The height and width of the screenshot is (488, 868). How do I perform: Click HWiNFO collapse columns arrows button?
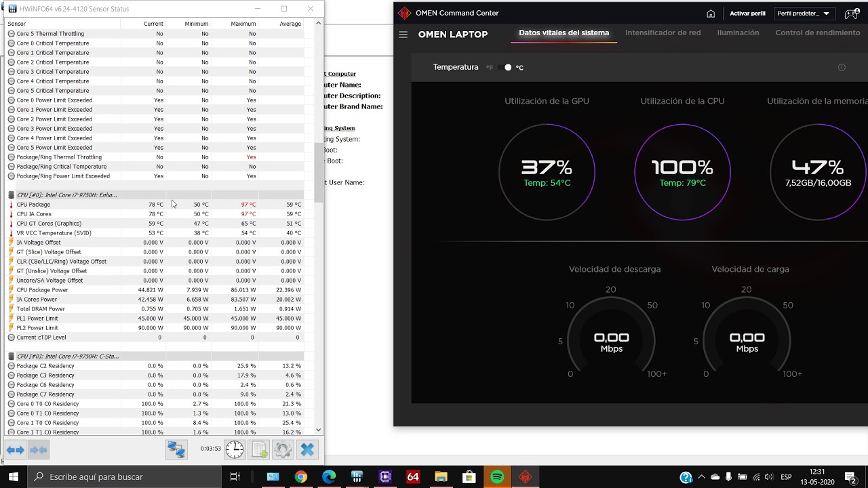[39, 449]
